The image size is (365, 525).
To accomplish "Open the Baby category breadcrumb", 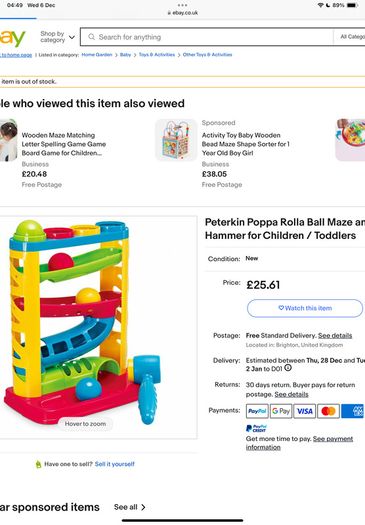I will point(125,55).
